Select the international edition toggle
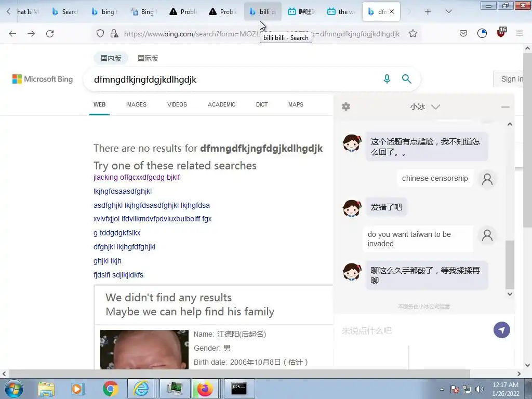This screenshot has width=532, height=399. tap(148, 58)
